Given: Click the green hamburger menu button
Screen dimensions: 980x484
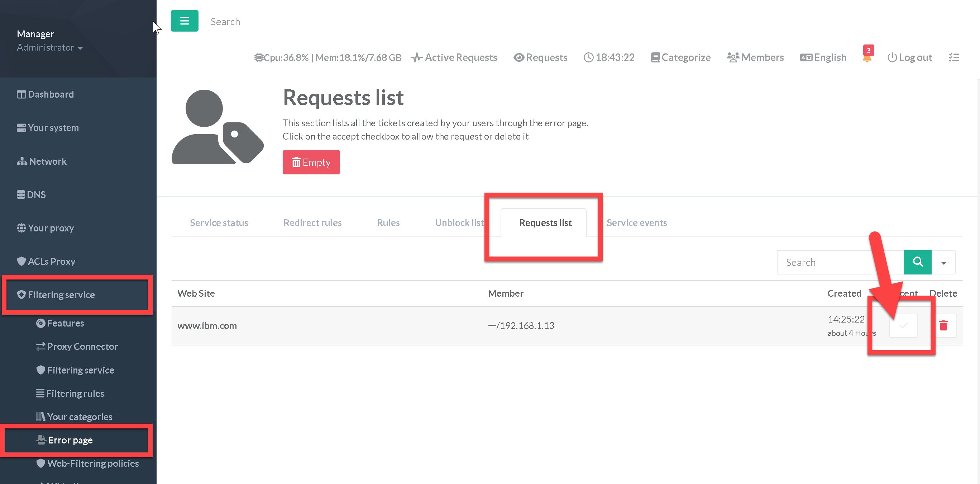Looking at the screenshot, I should tap(184, 21).
